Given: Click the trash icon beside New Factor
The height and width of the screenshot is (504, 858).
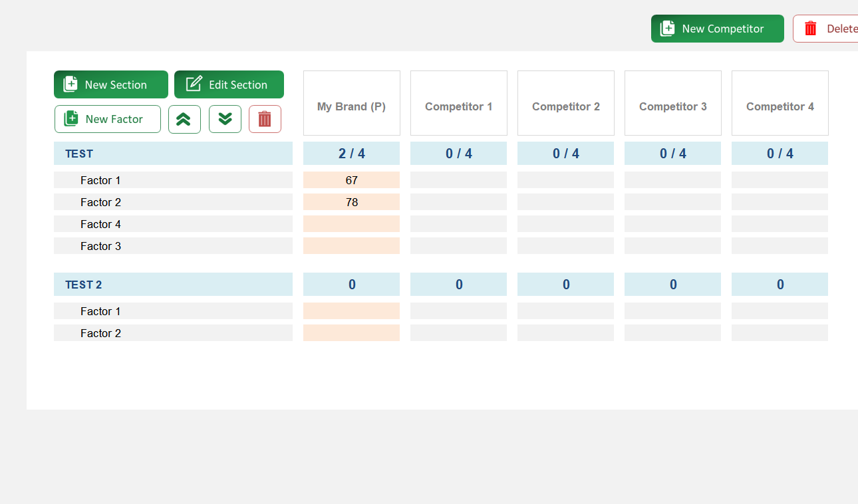Looking at the screenshot, I should pos(265,118).
